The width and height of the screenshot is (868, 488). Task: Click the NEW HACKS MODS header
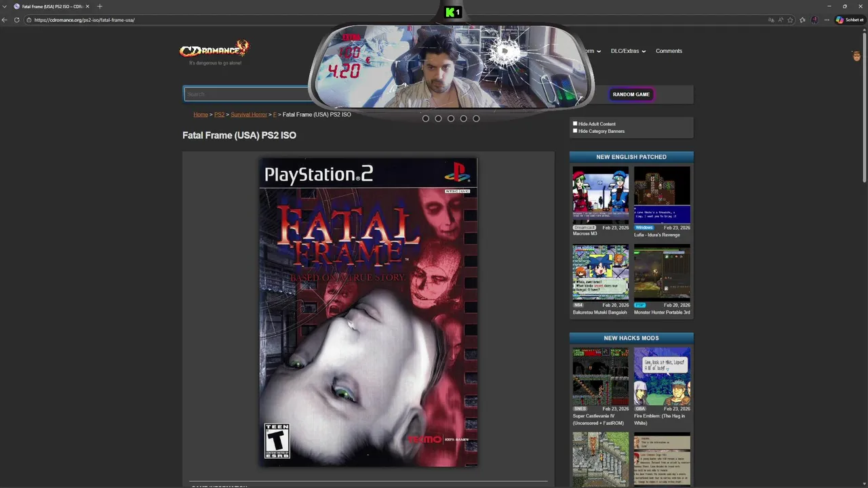pyautogui.click(x=631, y=338)
